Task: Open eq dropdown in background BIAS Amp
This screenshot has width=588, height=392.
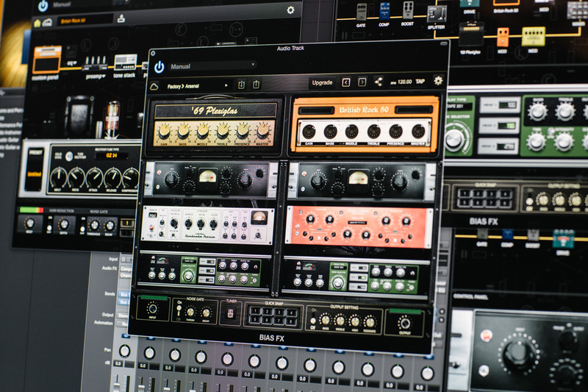Action: point(72,64)
